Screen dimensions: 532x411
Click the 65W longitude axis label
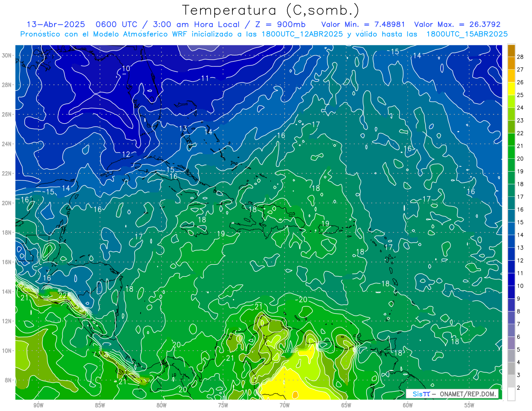(346, 405)
